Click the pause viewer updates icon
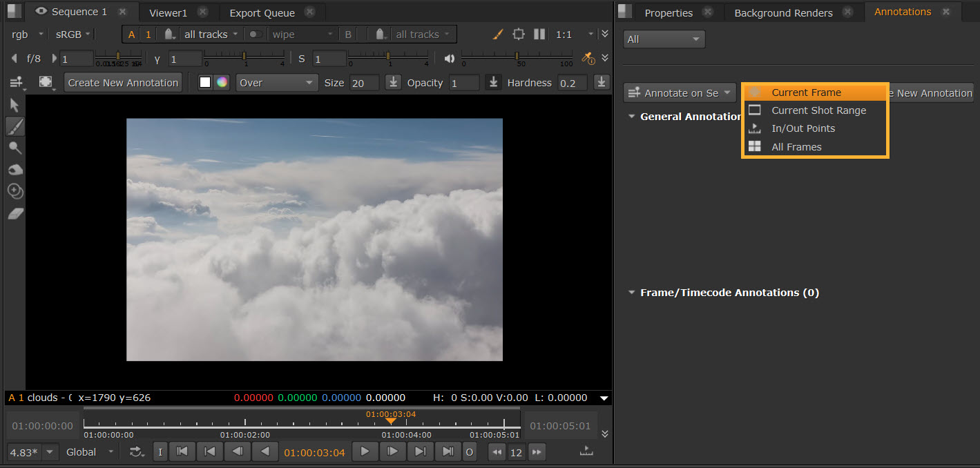Screen dimensions: 980x468 [539, 34]
